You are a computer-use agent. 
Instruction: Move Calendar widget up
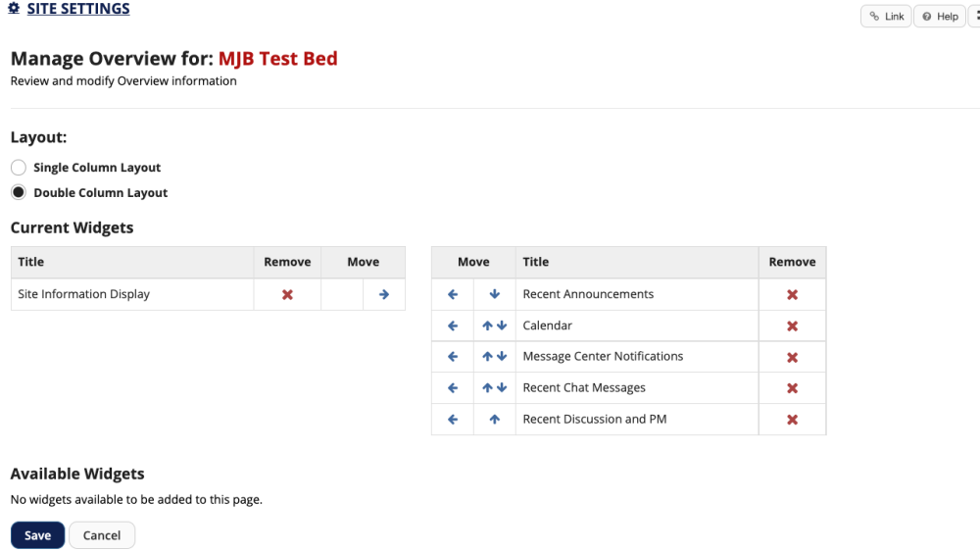click(x=487, y=326)
